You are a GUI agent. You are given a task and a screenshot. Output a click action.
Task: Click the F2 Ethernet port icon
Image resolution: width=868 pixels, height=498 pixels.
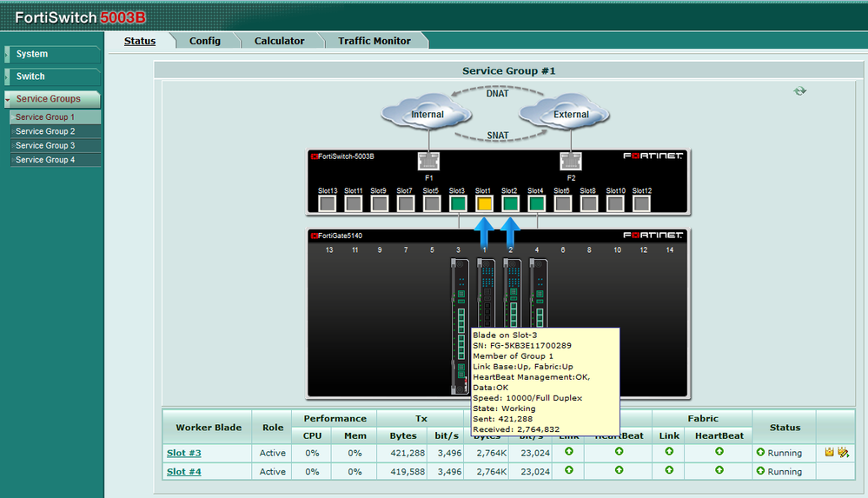point(571,162)
